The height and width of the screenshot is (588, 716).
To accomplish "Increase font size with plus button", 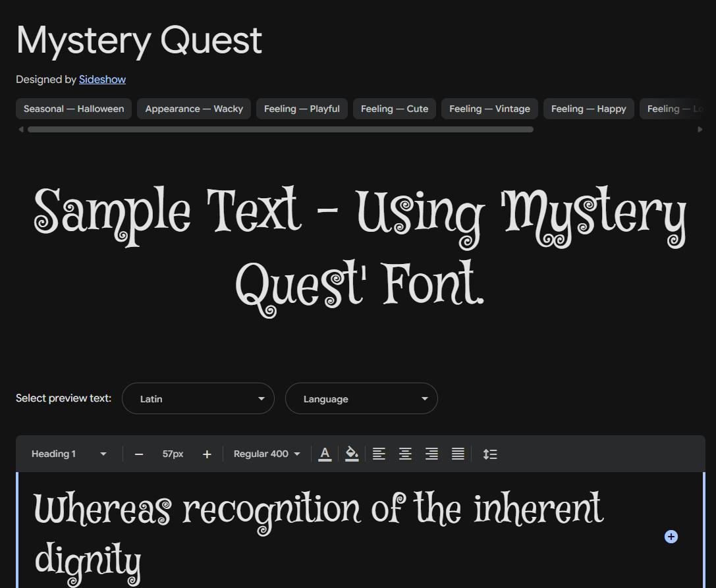I will point(207,454).
